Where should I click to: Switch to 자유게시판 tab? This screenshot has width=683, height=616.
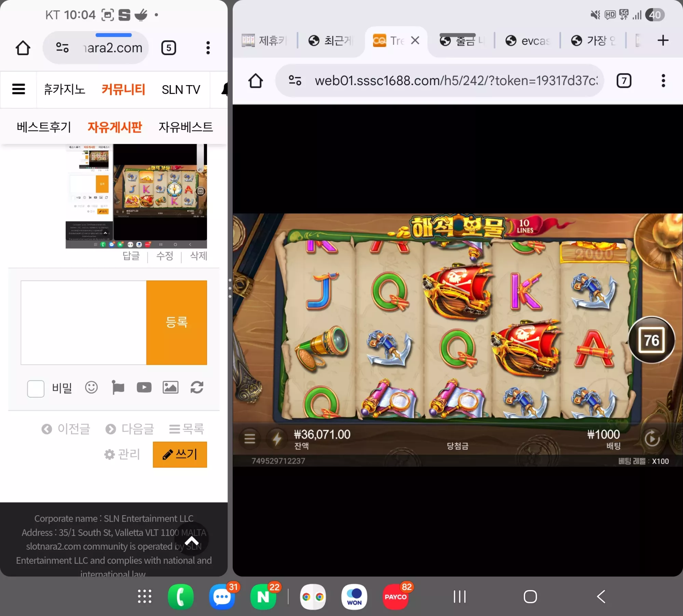click(115, 127)
